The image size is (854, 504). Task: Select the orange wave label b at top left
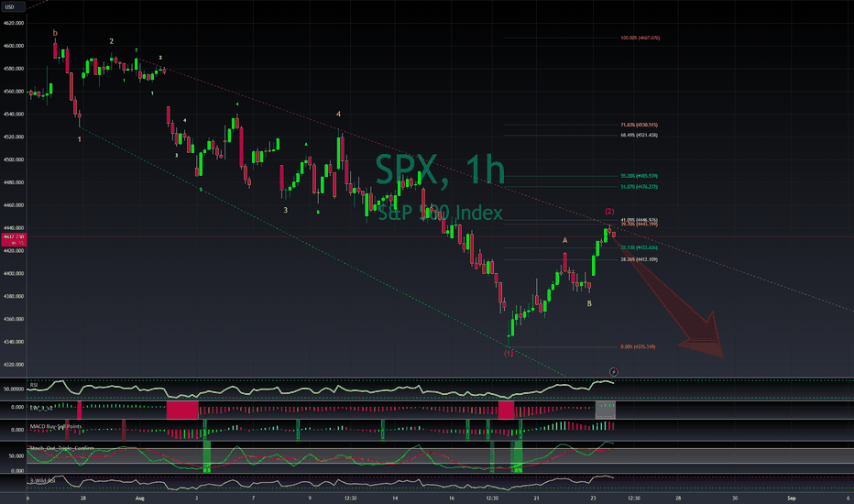click(x=55, y=33)
